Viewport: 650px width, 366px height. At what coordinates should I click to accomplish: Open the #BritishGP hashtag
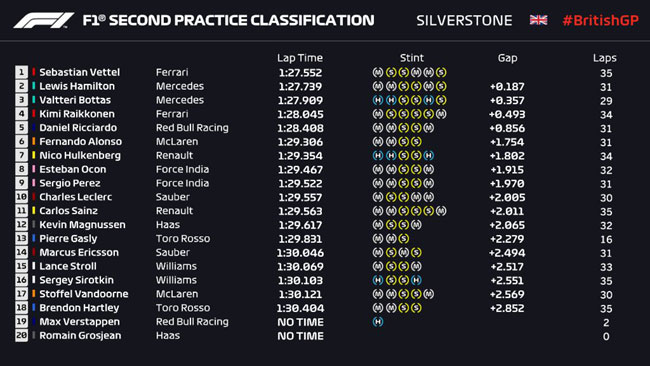pos(600,20)
